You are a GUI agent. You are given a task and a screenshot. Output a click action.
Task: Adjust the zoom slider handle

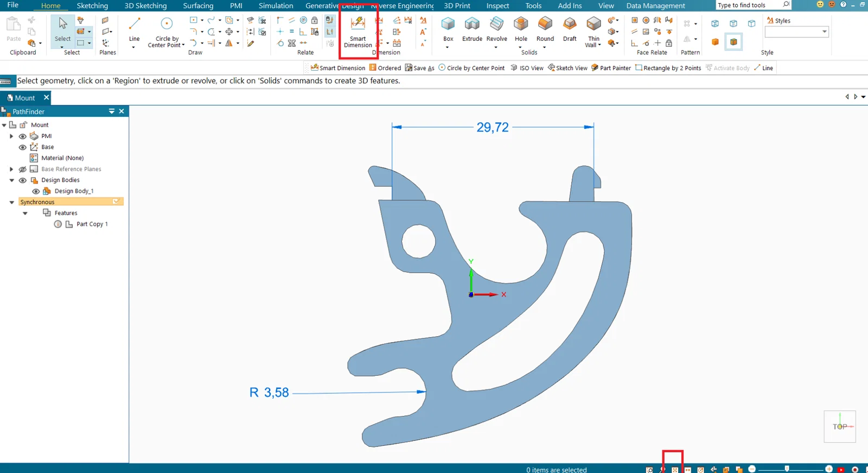click(787, 469)
